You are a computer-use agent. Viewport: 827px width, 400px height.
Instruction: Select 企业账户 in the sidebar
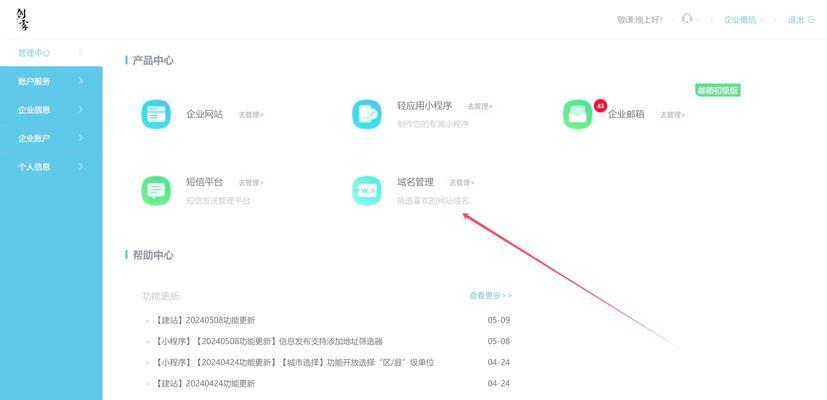pyautogui.click(x=34, y=138)
